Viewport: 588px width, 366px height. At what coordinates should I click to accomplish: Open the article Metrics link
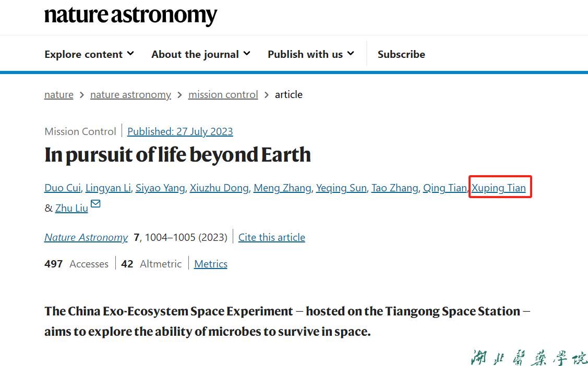click(211, 264)
